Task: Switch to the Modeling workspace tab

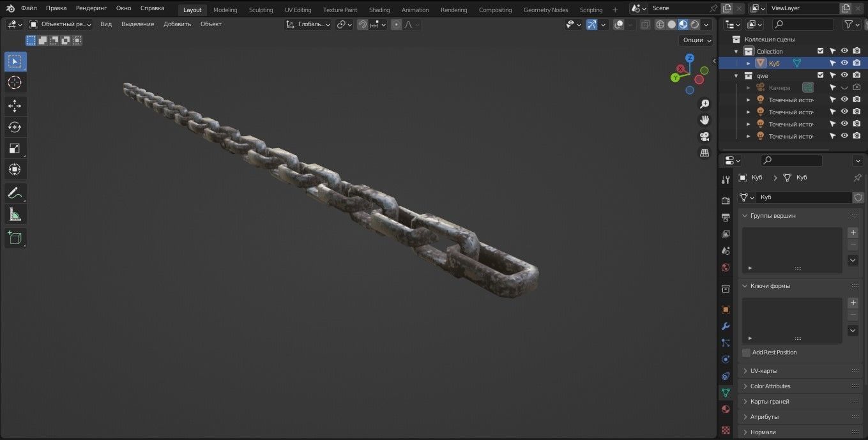Action: click(225, 10)
